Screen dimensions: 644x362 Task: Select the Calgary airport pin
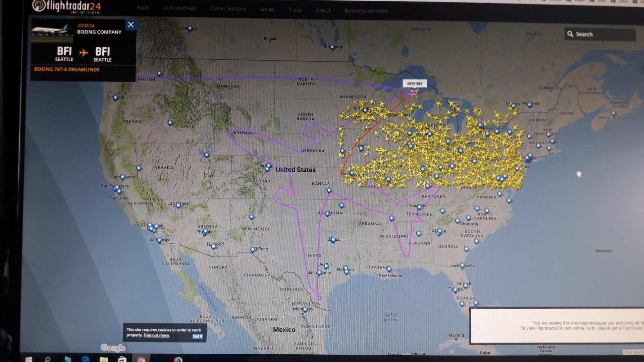tap(190, 29)
